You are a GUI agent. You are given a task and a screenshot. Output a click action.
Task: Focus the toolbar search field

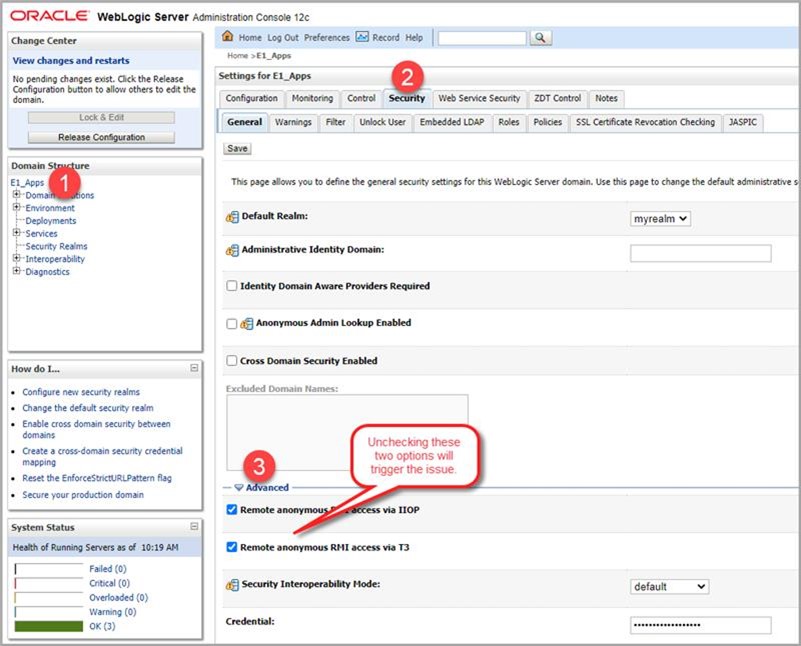tap(482, 38)
